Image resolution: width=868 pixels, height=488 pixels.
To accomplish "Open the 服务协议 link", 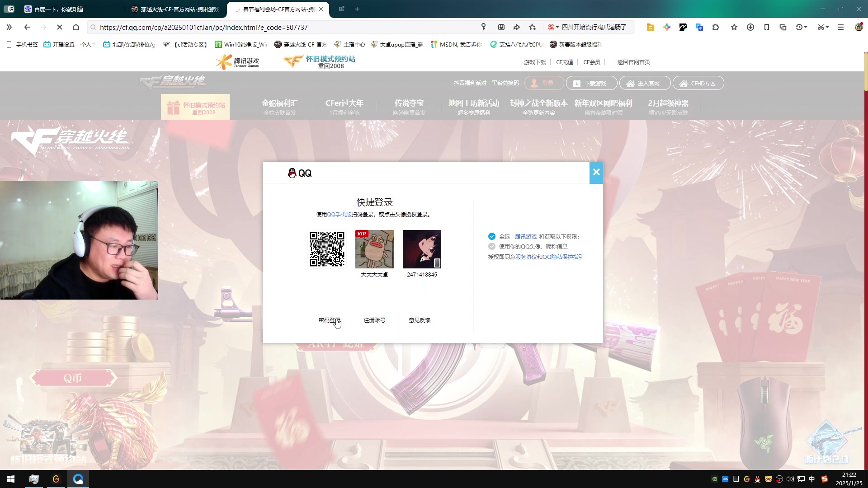I will coord(526,257).
